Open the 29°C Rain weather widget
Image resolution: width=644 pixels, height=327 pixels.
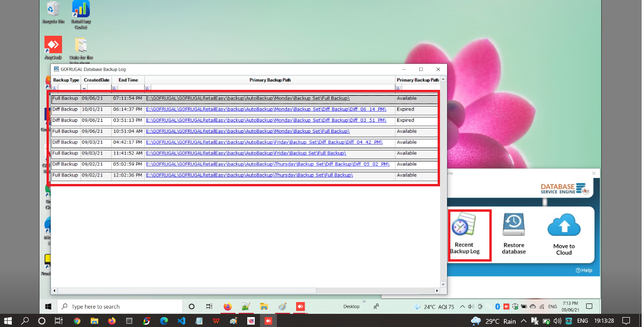(x=494, y=321)
